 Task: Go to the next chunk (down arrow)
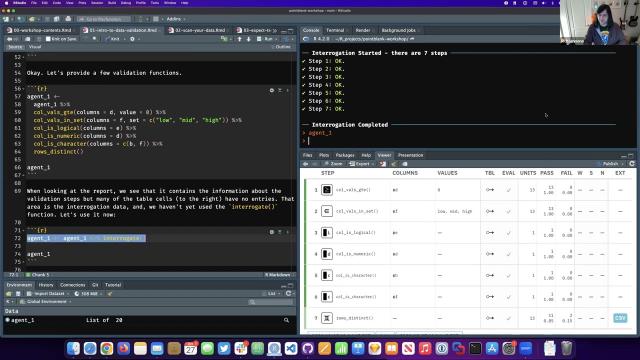[249, 39]
